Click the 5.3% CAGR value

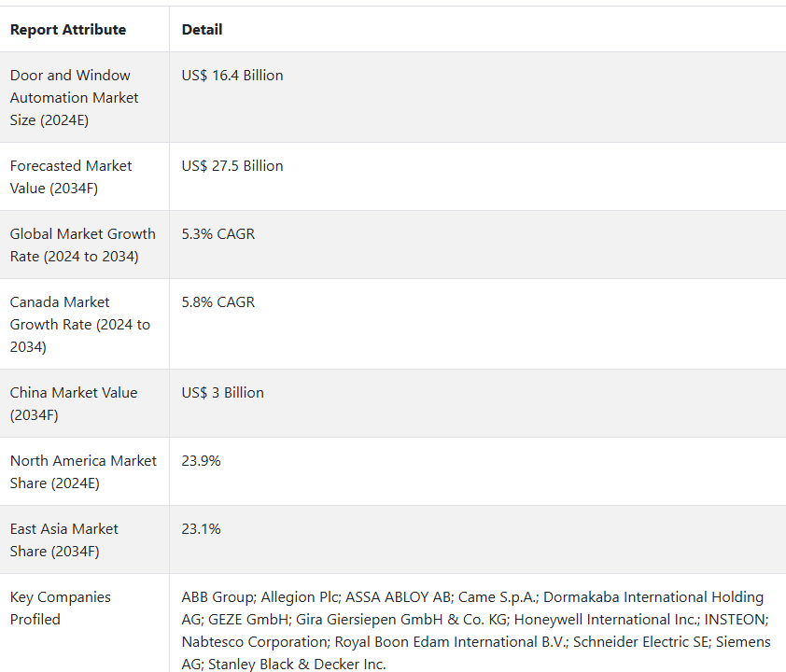218,234
